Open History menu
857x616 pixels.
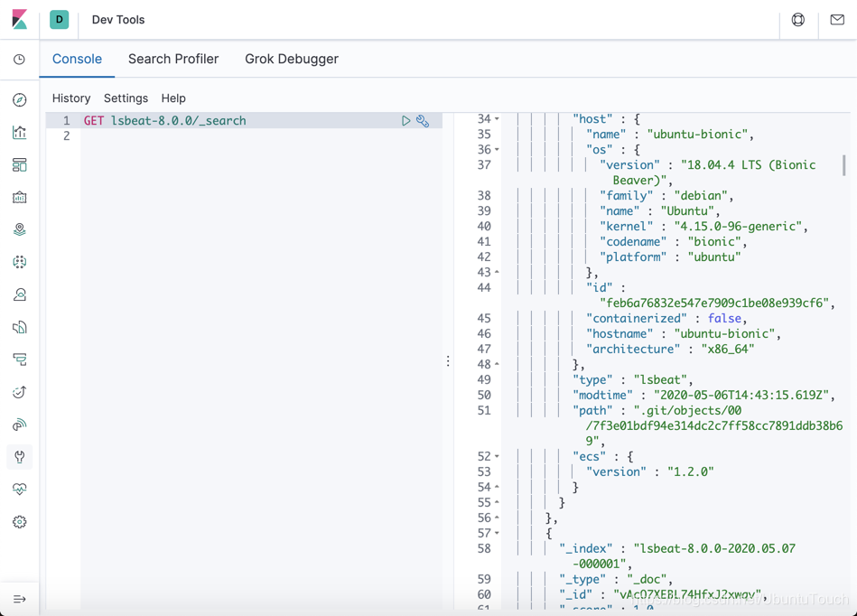[71, 98]
